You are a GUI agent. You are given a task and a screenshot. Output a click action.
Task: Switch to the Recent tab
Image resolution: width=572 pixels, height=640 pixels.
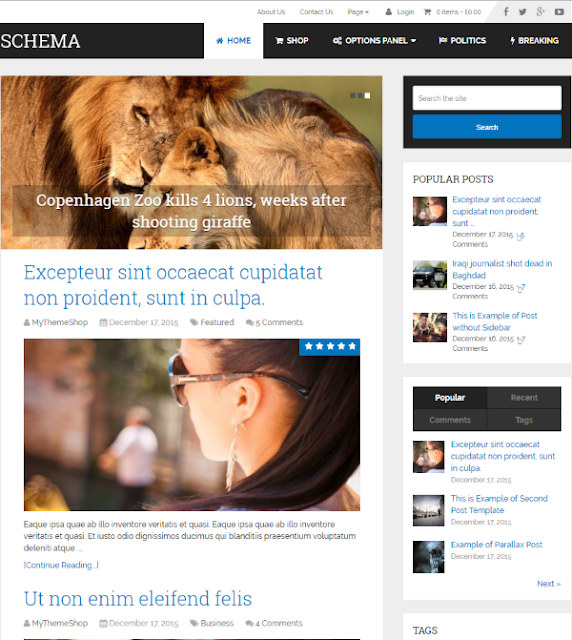(x=524, y=398)
